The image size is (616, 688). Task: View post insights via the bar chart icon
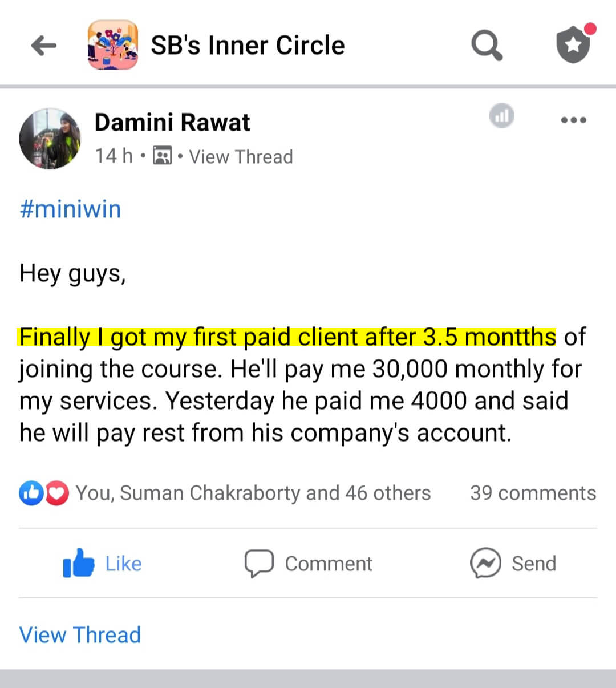[501, 116]
